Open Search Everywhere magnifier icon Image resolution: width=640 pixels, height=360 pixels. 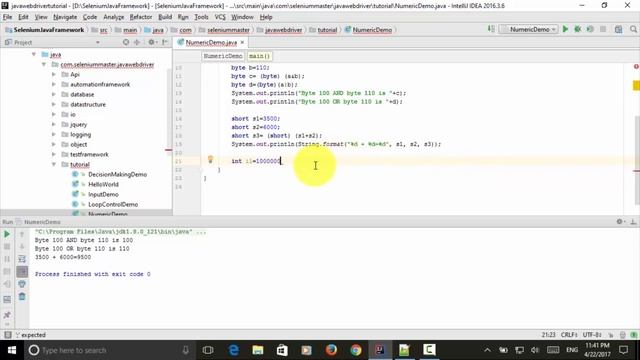[633, 29]
